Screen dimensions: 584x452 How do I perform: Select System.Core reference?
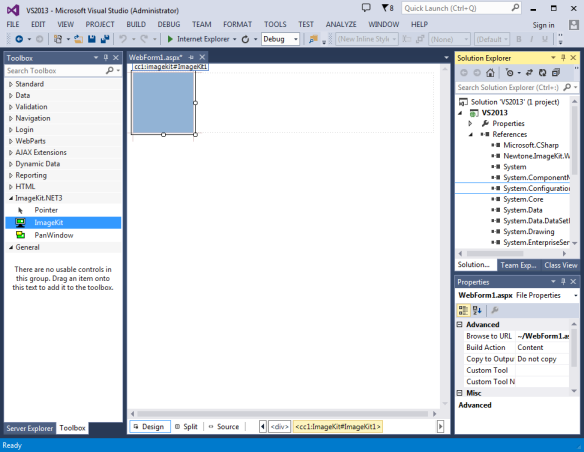[x=523, y=200]
